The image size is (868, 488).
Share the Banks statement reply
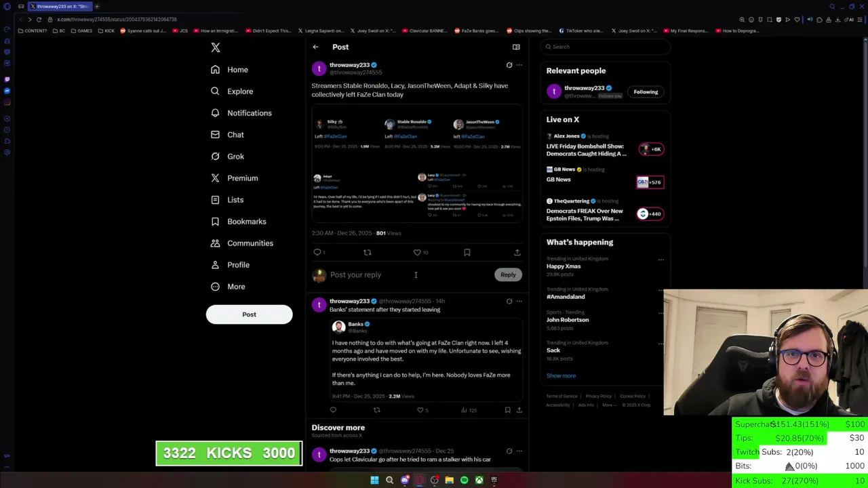pyautogui.click(x=519, y=410)
